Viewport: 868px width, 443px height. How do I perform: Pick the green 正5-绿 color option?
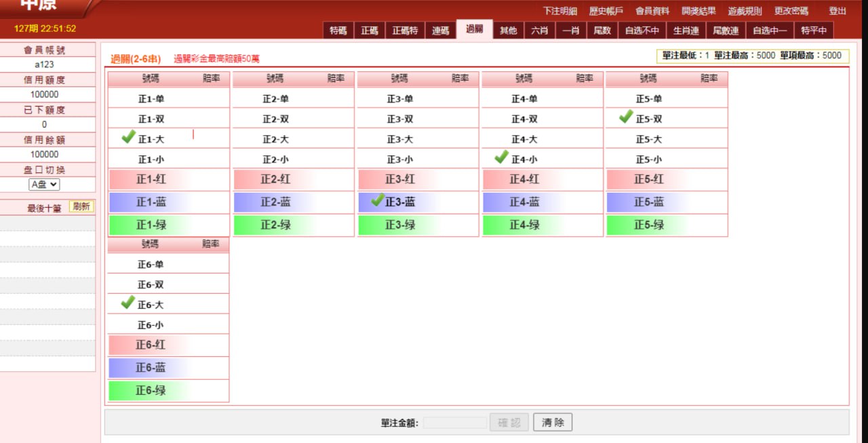click(x=649, y=225)
